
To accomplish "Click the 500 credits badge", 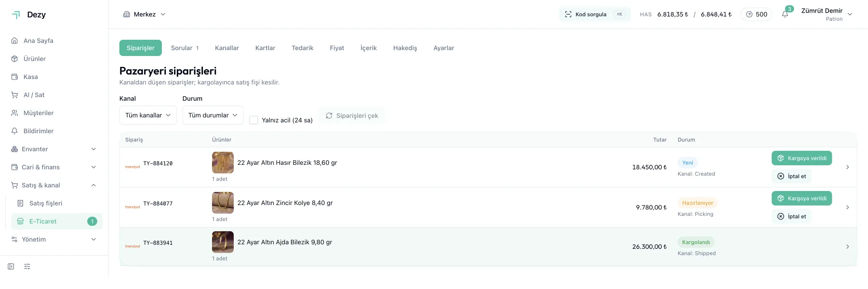I will [x=756, y=14].
